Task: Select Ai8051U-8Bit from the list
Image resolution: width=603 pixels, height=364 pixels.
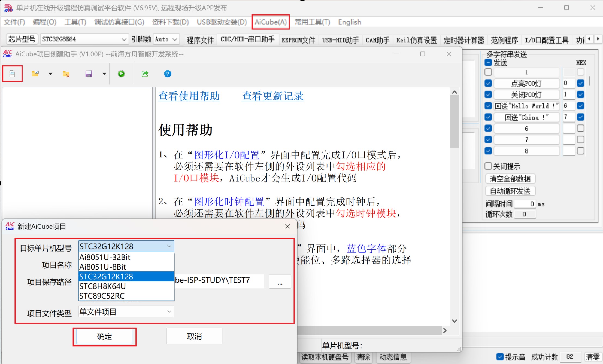Action: point(126,267)
